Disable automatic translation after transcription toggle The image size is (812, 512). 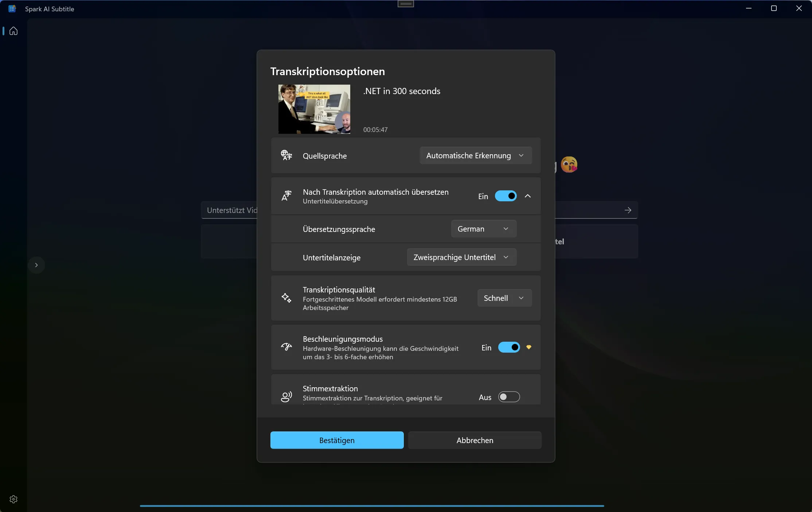coord(505,196)
